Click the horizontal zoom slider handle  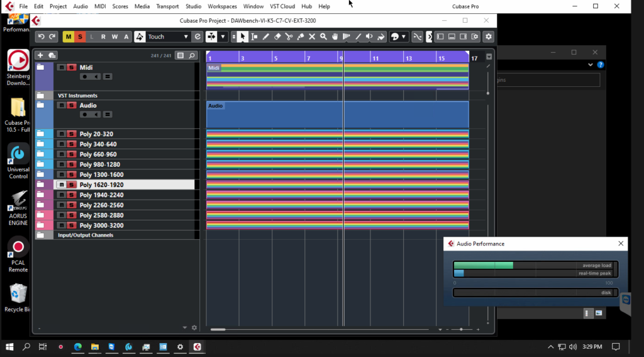(x=461, y=329)
